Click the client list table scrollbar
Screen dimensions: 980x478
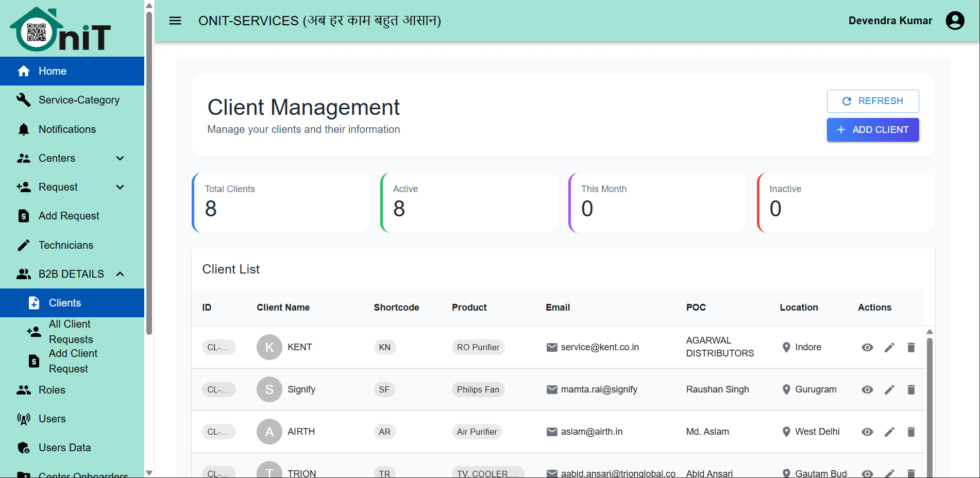tap(930, 407)
